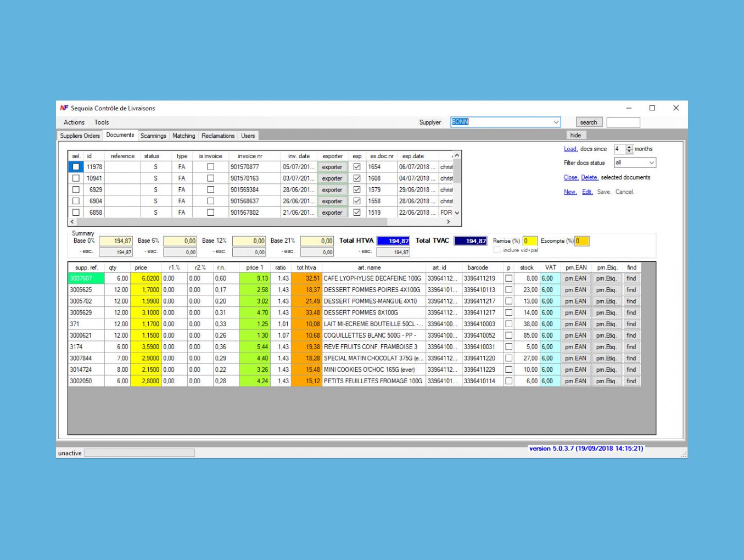Select article name LAIT MI-ECREME BOUTEILLE 50CL
Screen dimensions: 744x560
[374, 324]
